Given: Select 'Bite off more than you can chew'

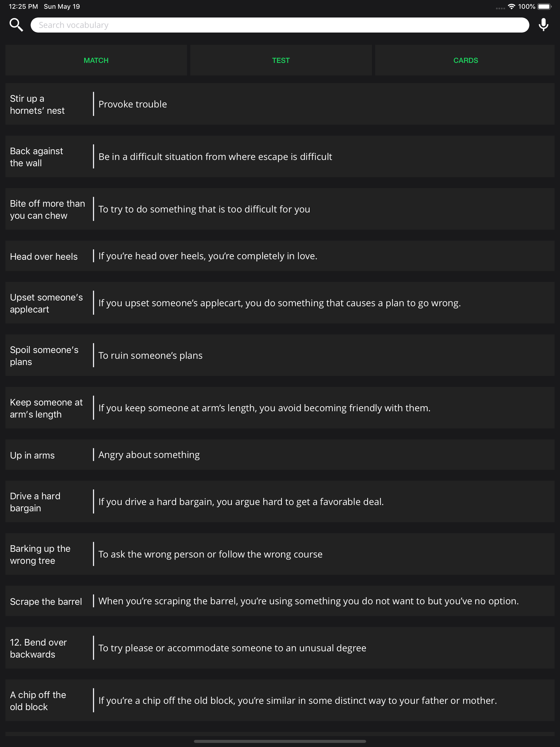Looking at the screenshot, I should [280, 209].
